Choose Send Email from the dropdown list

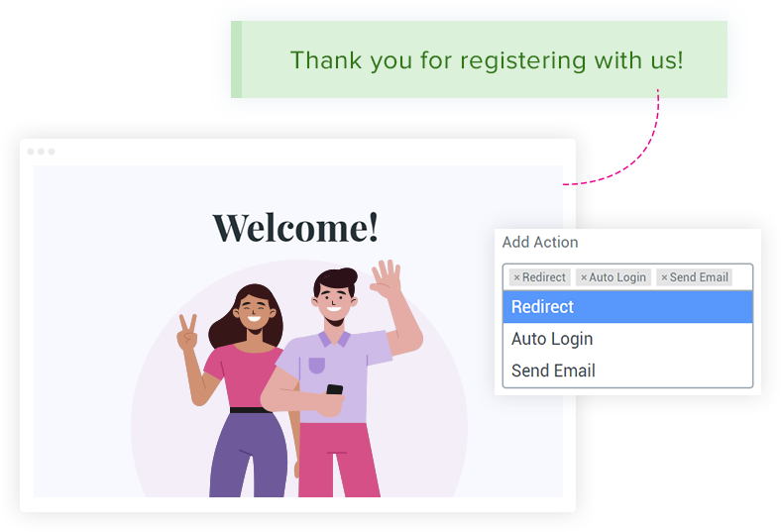[x=627, y=371]
